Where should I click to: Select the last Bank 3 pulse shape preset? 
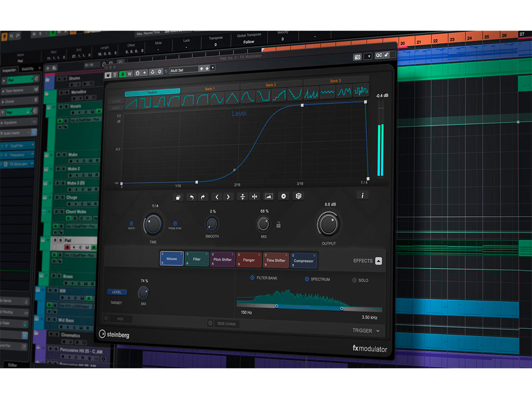(x=361, y=90)
